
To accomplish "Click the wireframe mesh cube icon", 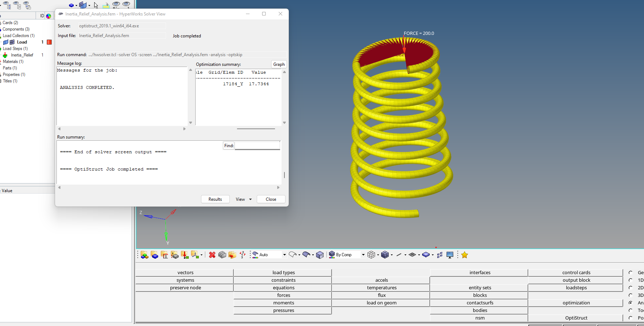I will [x=371, y=255].
